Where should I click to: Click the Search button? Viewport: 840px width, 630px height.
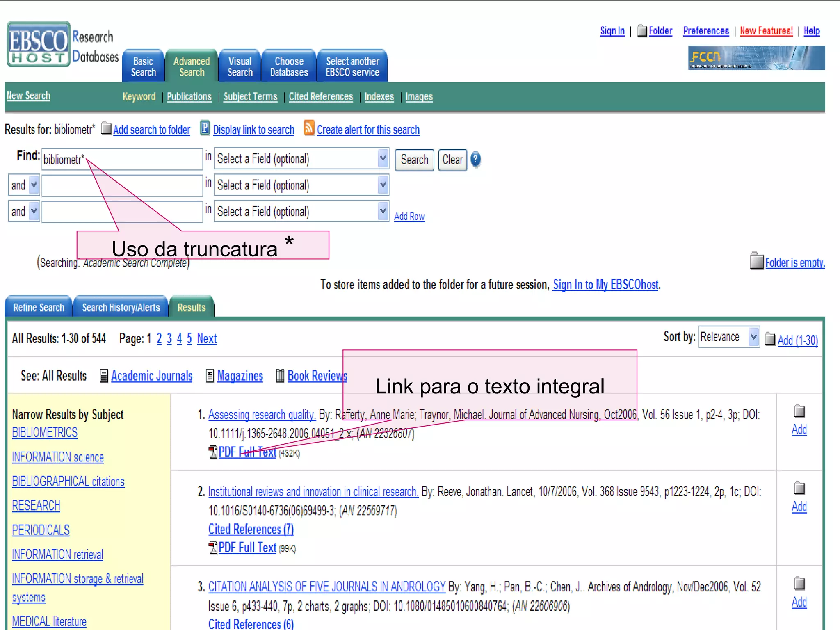(414, 160)
